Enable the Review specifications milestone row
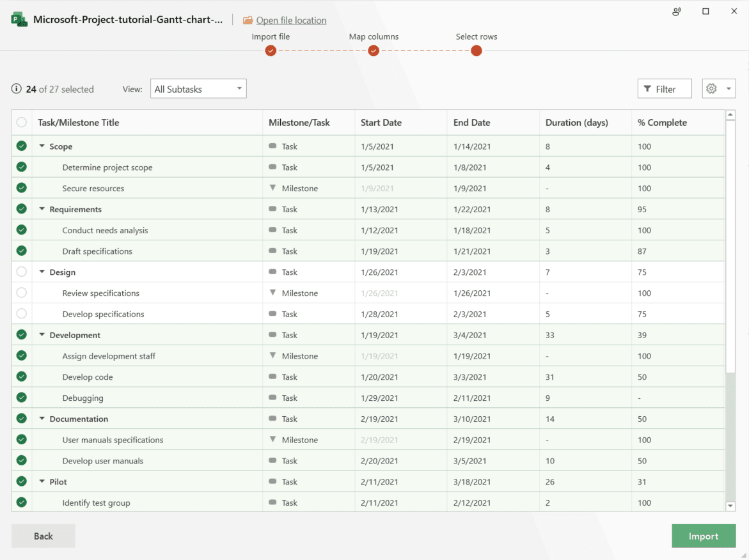 [21, 293]
